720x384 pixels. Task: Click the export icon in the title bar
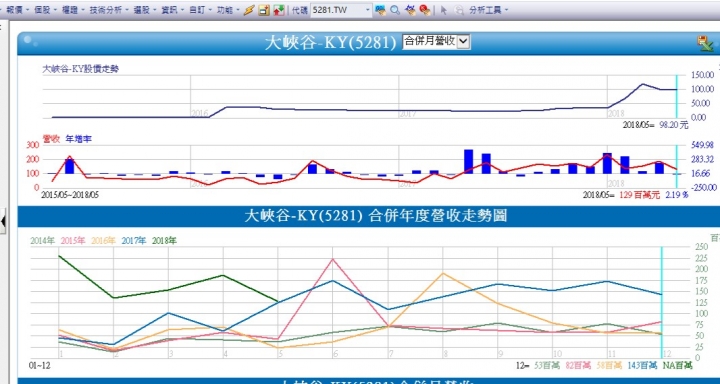click(704, 44)
